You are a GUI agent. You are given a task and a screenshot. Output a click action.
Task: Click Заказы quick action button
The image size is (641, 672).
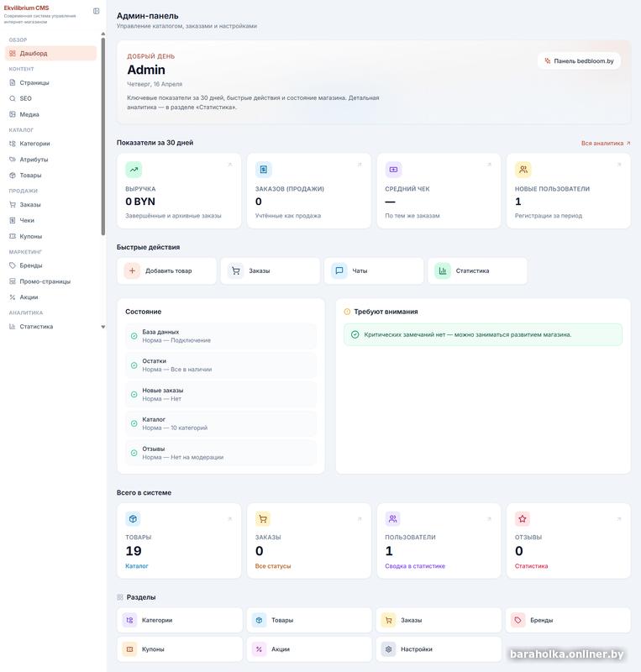271,270
